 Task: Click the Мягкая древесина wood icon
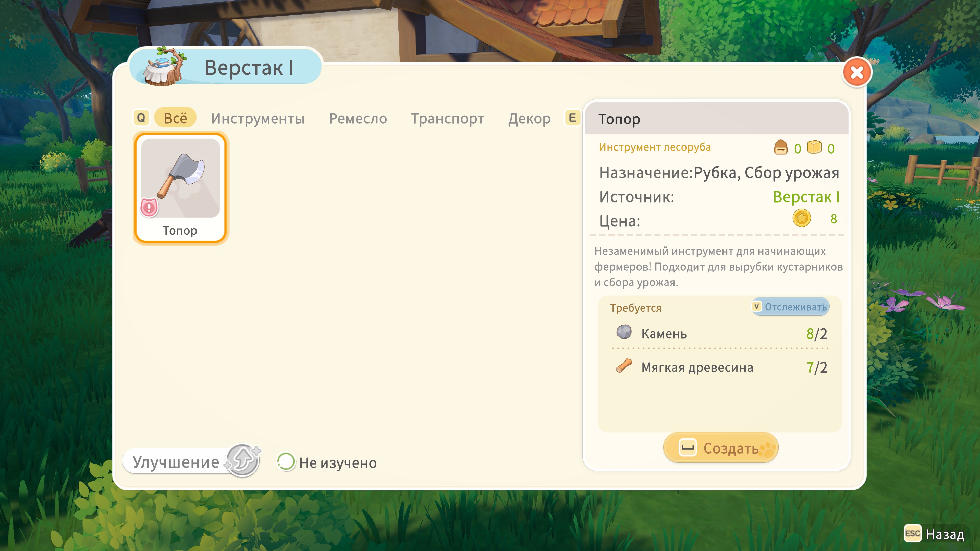(x=624, y=366)
